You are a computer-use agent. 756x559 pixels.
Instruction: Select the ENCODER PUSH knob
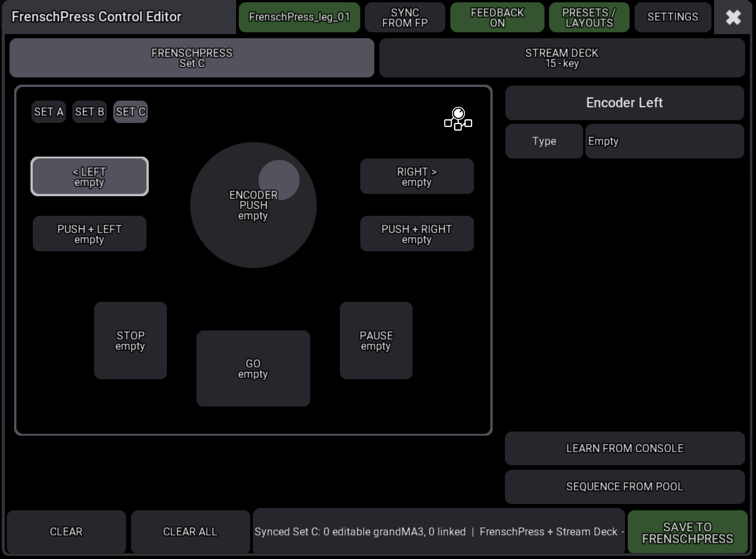coord(253,205)
